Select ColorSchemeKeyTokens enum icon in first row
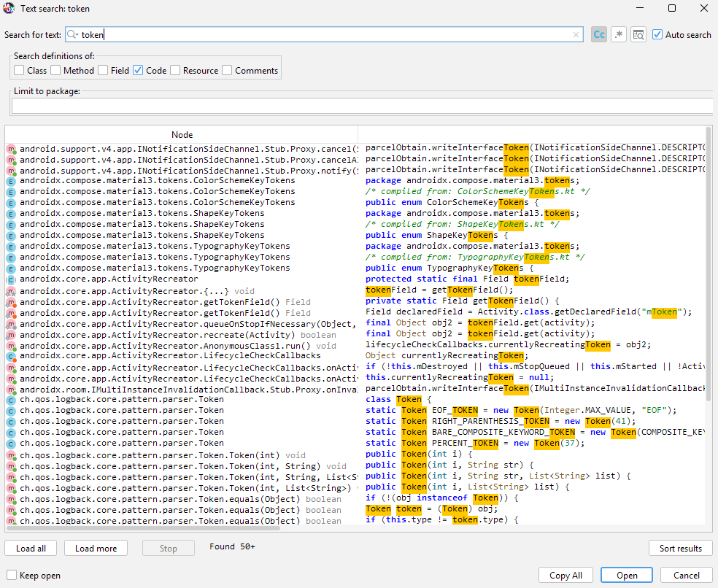This screenshot has width=718, height=588. tap(11, 180)
